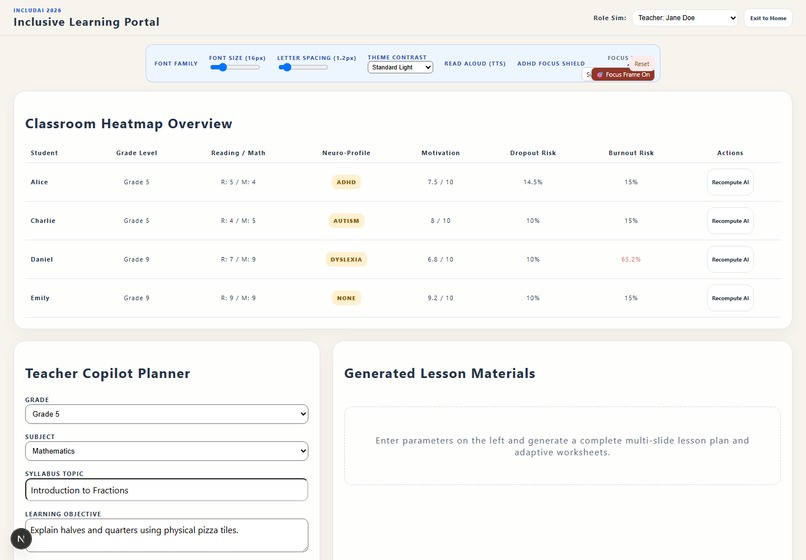
Task: Click the ADHD Focus Shield label
Action: 551,64
